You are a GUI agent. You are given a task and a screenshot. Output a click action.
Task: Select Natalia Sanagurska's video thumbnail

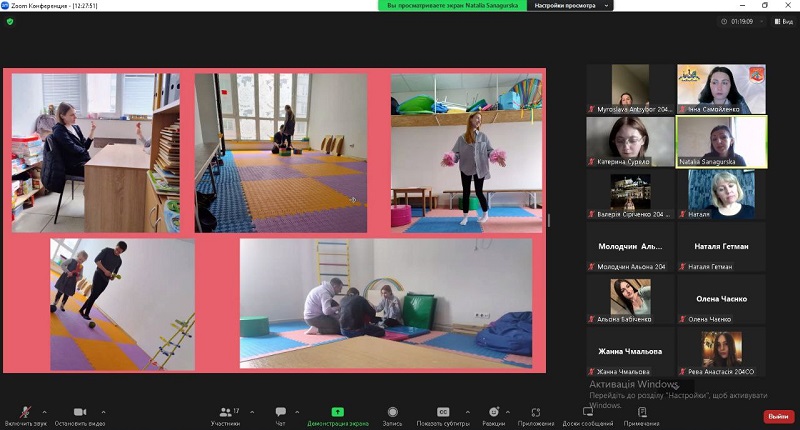[721, 140]
